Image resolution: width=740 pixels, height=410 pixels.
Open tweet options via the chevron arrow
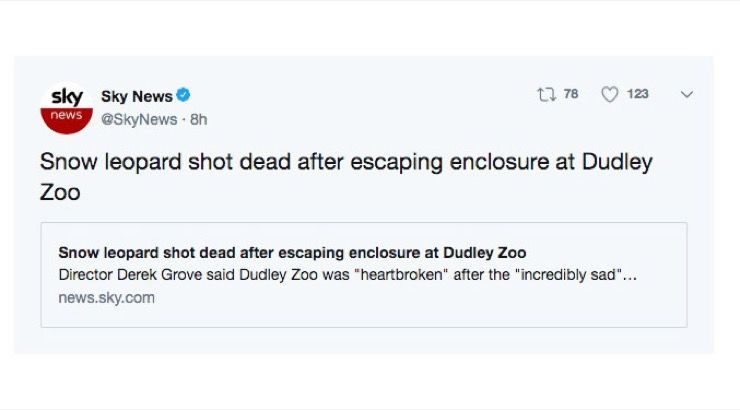coord(686,94)
